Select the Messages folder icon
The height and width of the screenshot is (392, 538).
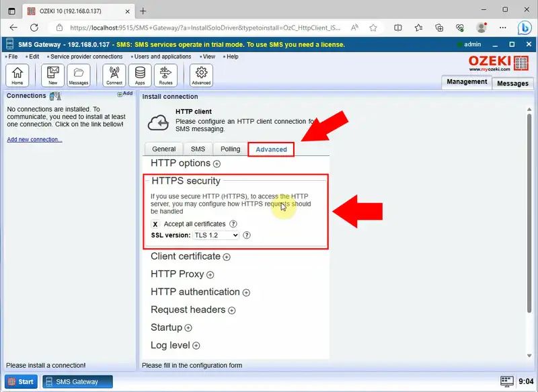(x=79, y=75)
